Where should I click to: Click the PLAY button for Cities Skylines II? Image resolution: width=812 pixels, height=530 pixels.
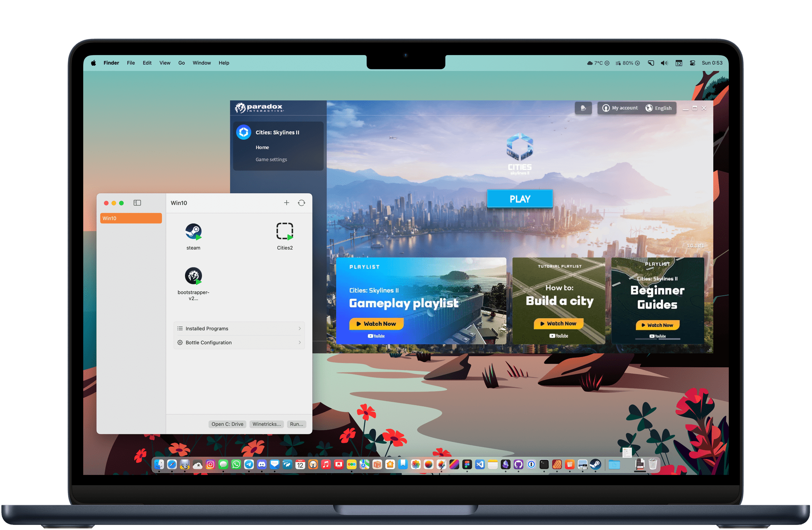coord(519,198)
